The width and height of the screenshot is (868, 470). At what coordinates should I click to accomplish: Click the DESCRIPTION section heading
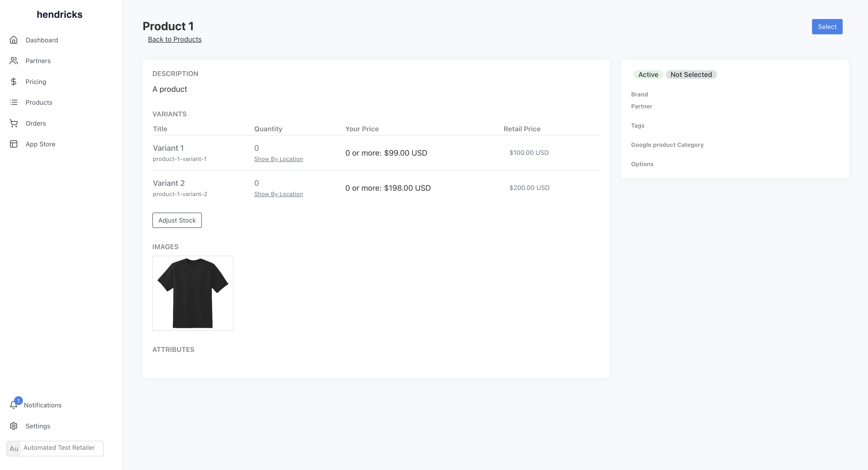175,74
